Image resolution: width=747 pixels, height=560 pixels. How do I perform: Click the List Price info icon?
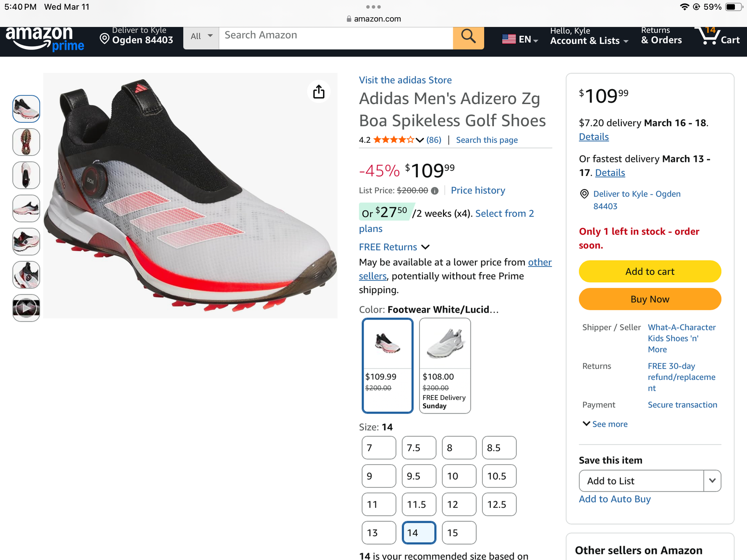click(x=435, y=191)
